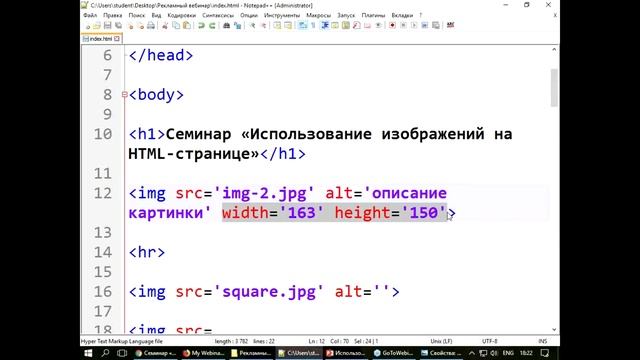Open the Инструменты menu

[x=282, y=15]
